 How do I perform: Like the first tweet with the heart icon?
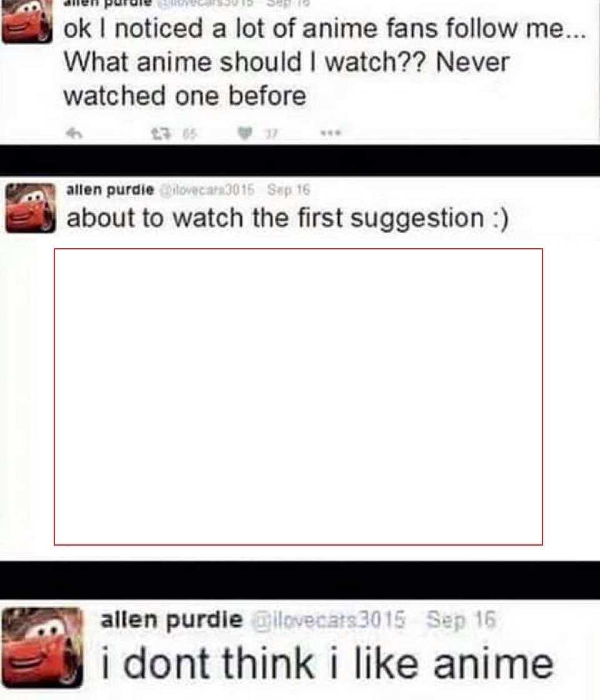click(x=244, y=133)
